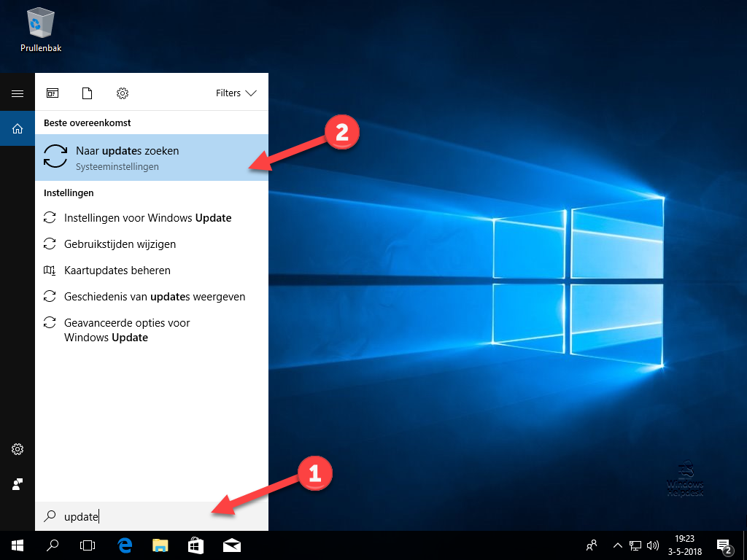Screen dimensions: 747x560
Task: Click the Show desktop strip at taskbar edge
Action: (745, 545)
